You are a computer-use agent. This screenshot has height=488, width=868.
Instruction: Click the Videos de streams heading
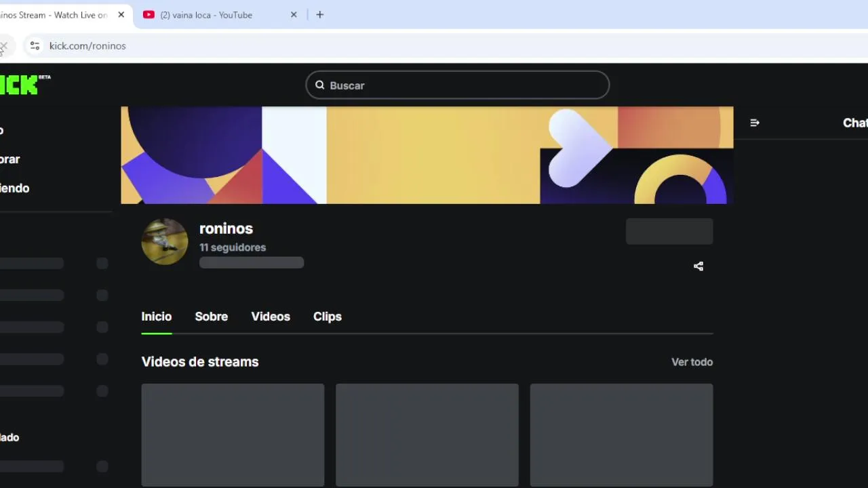pyautogui.click(x=200, y=362)
